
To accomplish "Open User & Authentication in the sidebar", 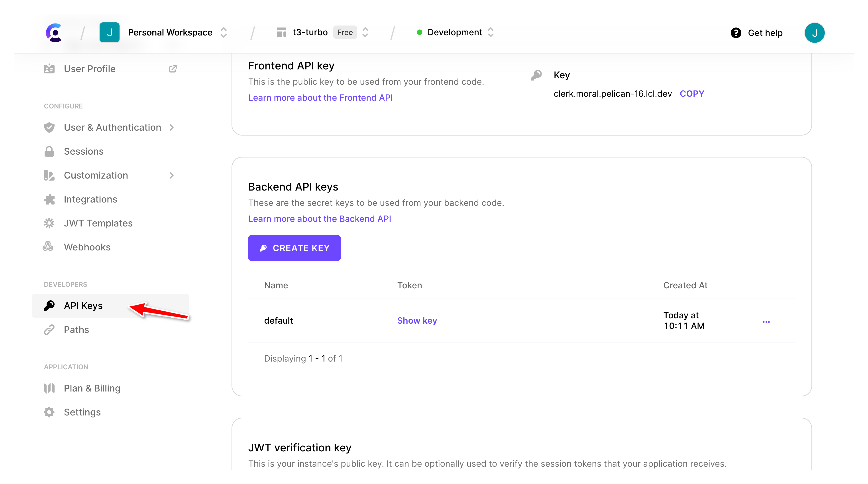I will [x=112, y=127].
